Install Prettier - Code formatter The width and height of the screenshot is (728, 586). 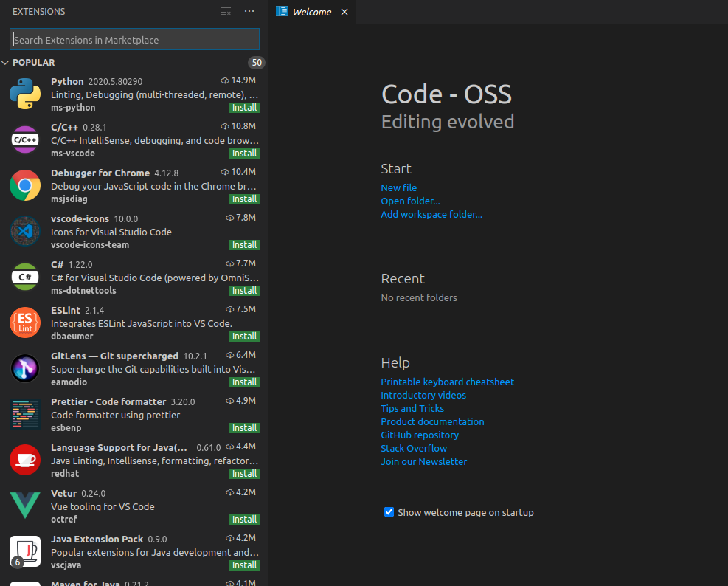coord(244,428)
